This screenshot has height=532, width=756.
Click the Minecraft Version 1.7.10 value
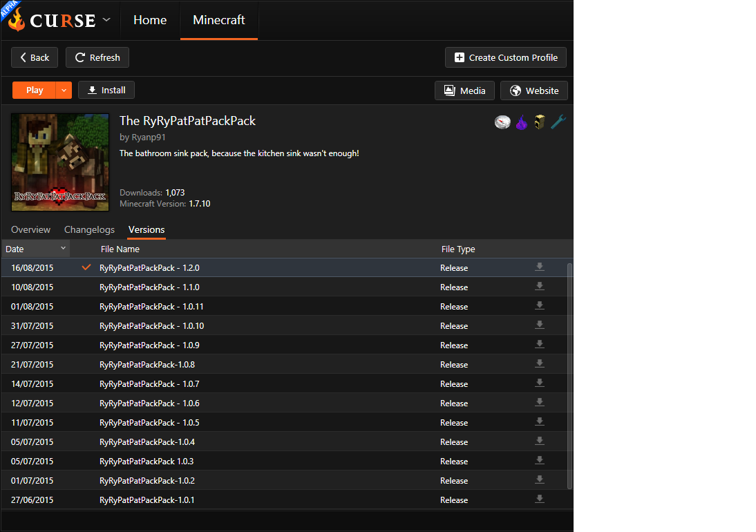point(200,204)
